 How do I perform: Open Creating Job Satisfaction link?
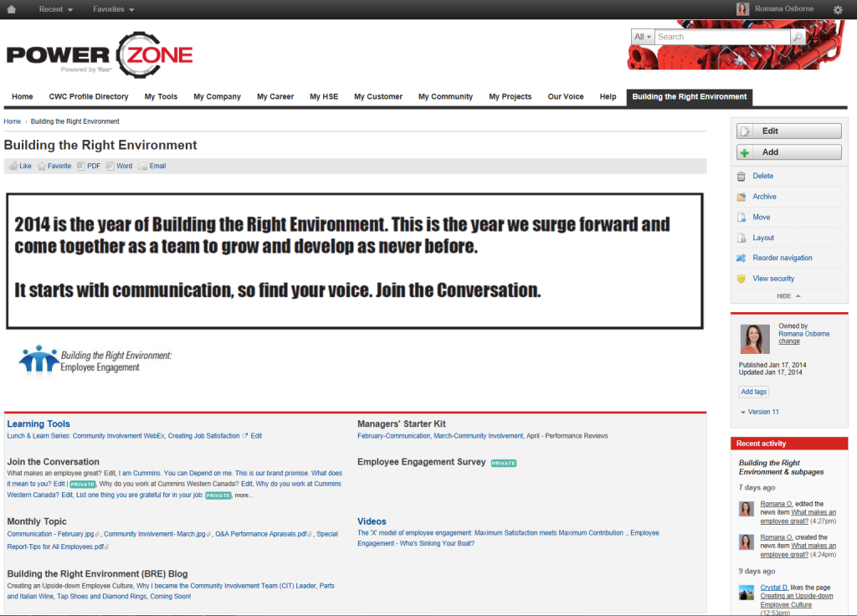(x=203, y=436)
